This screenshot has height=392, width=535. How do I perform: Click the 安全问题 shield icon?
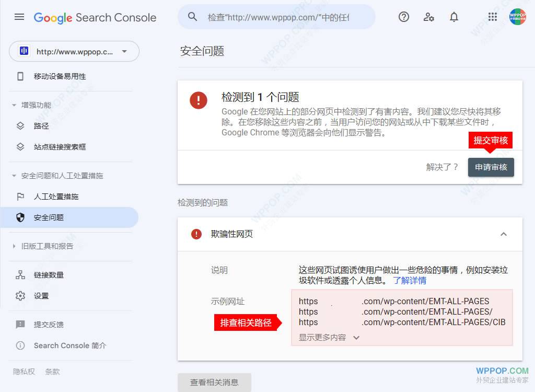tap(20, 217)
